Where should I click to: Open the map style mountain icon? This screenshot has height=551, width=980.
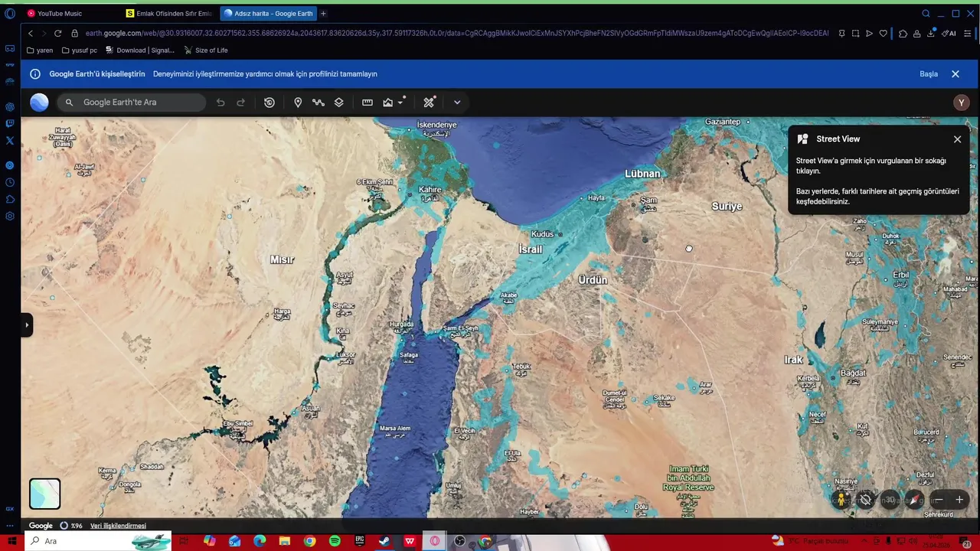pos(388,103)
